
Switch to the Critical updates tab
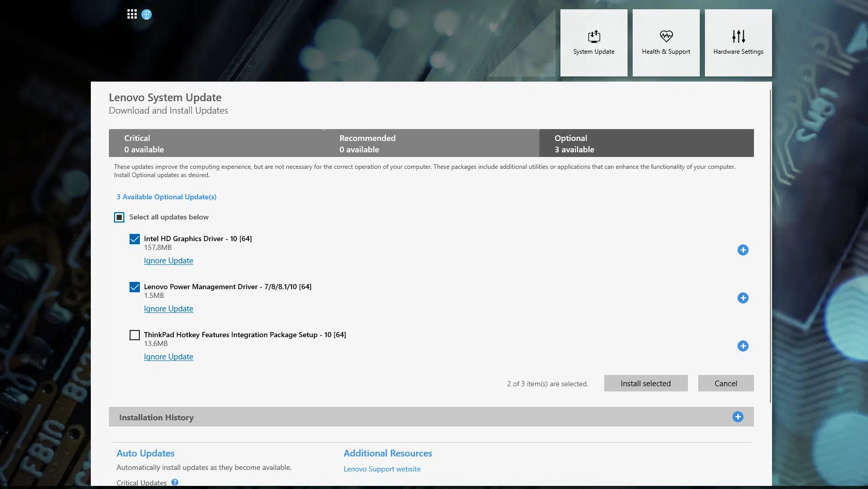point(216,143)
